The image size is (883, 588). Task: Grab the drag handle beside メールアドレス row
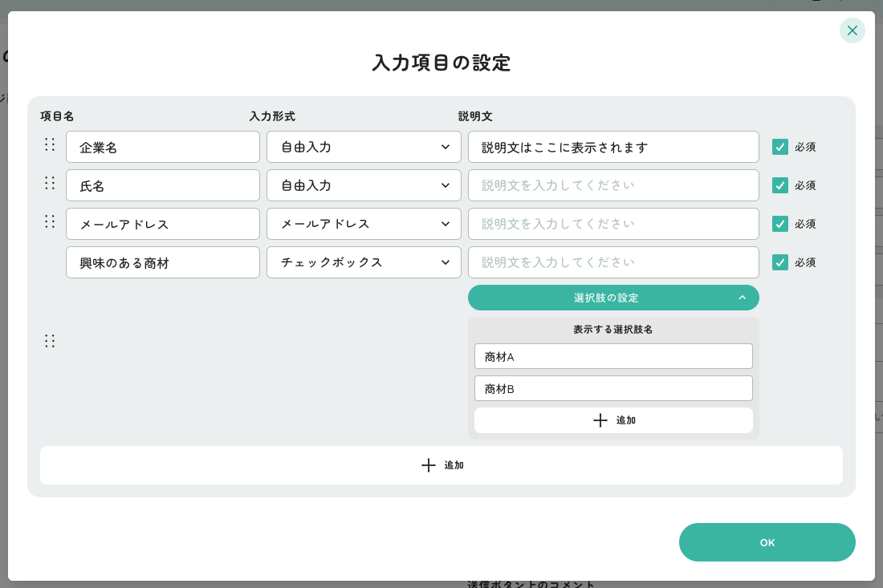tap(50, 221)
